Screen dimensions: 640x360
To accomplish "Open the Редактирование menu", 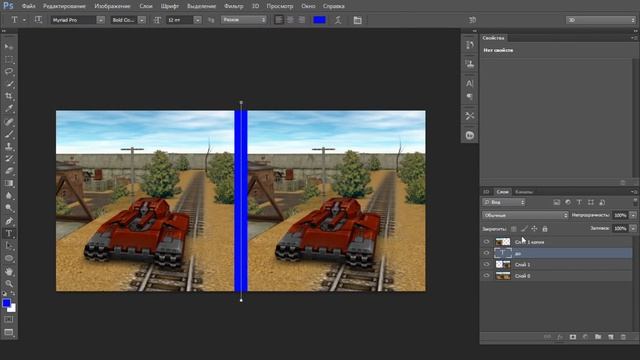I will (x=64, y=6).
